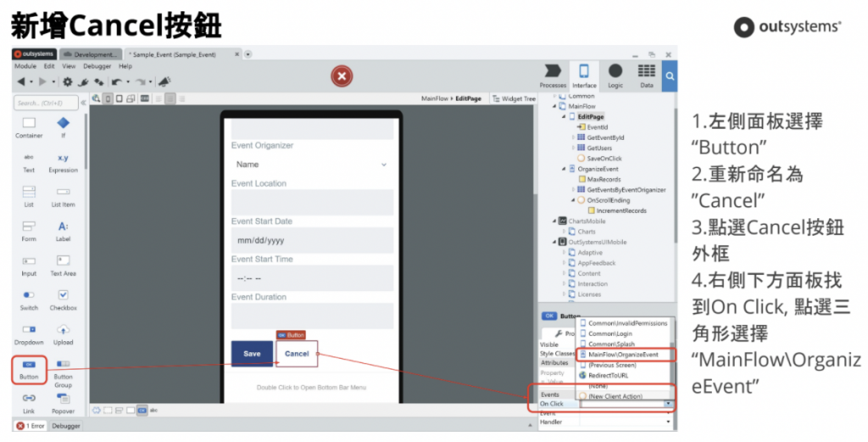The width and height of the screenshot is (868, 442).
Task: Switch to tablet preview device
Action: (119, 98)
